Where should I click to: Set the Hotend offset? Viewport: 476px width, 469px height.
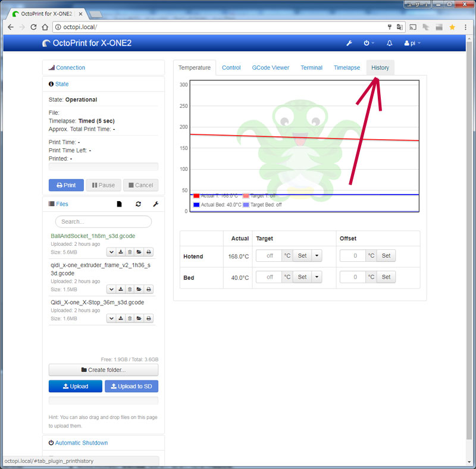pyautogui.click(x=386, y=256)
